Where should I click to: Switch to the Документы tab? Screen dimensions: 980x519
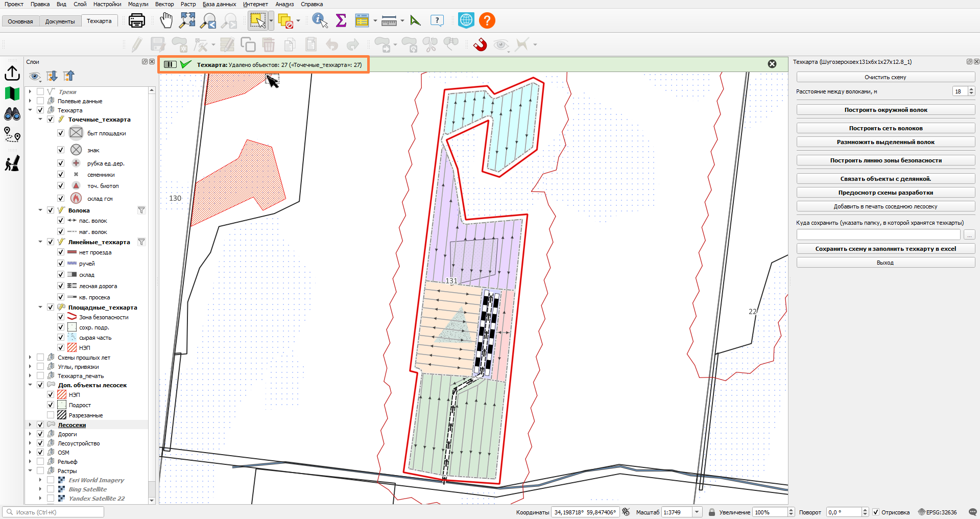pos(60,21)
